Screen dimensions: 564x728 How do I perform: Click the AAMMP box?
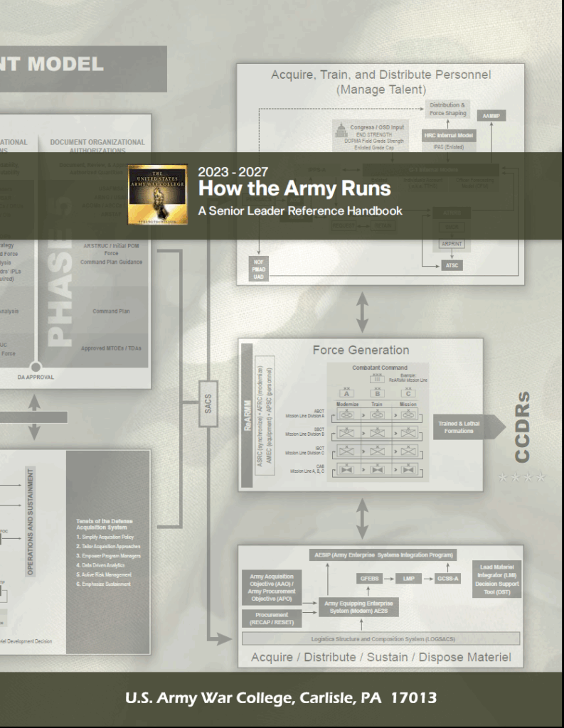coord(491,116)
